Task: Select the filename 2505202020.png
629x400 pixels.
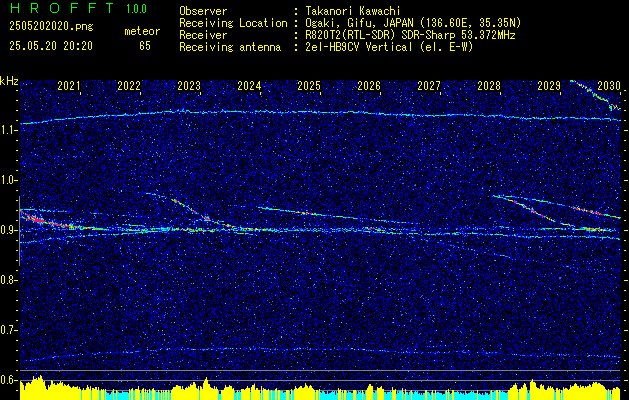Action: tap(51, 26)
